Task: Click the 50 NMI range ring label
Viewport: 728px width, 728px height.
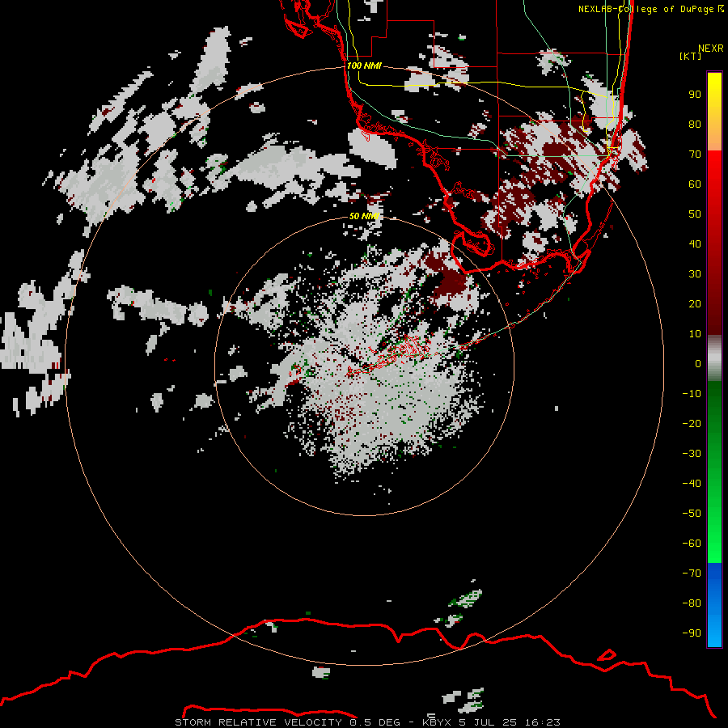Action: point(364,216)
